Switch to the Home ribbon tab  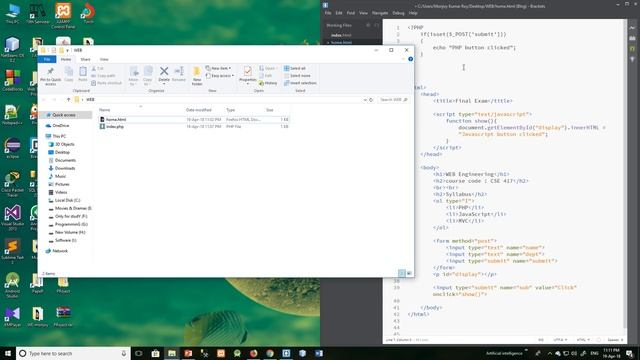pyautogui.click(x=66, y=59)
